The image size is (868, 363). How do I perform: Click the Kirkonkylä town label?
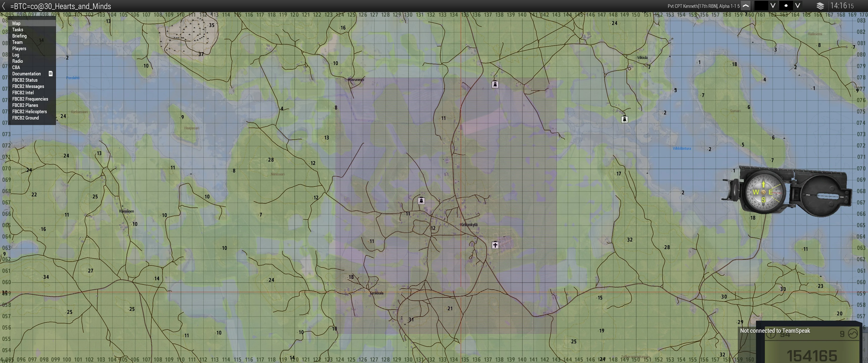click(x=469, y=225)
